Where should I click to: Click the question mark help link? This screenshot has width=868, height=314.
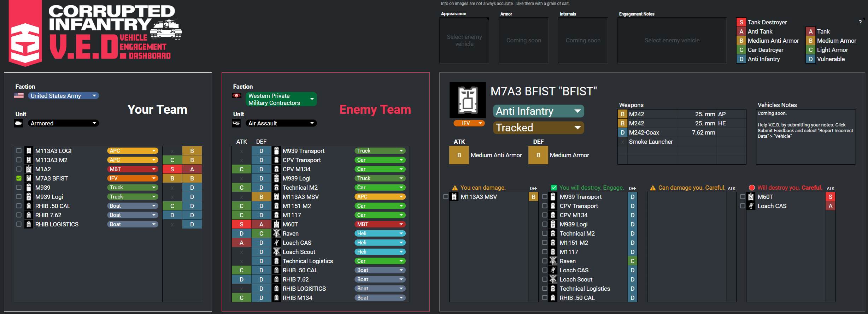click(860, 22)
